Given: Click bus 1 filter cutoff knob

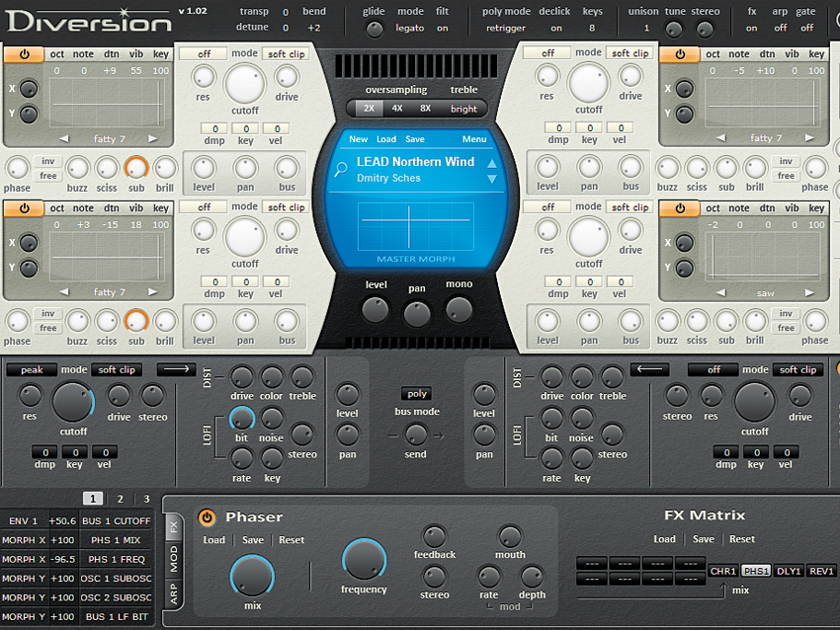Looking at the screenshot, I should pyautogui.click(x=73, y=403).
